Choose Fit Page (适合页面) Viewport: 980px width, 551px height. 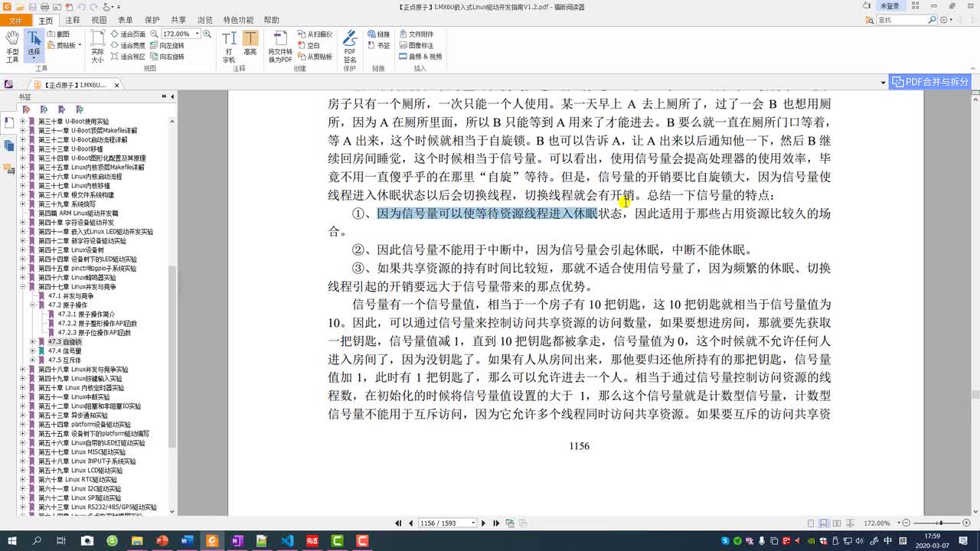tap(128, 34)
